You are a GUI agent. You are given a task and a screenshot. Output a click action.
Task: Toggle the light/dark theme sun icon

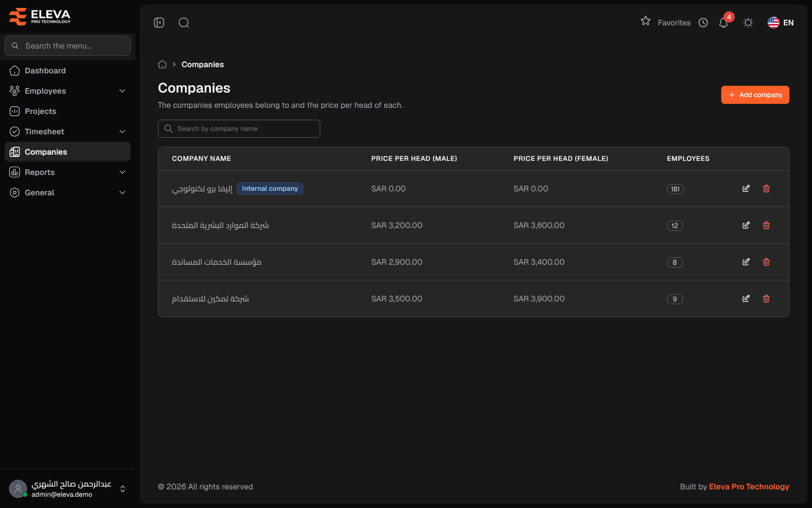click(x=748, y=23)
